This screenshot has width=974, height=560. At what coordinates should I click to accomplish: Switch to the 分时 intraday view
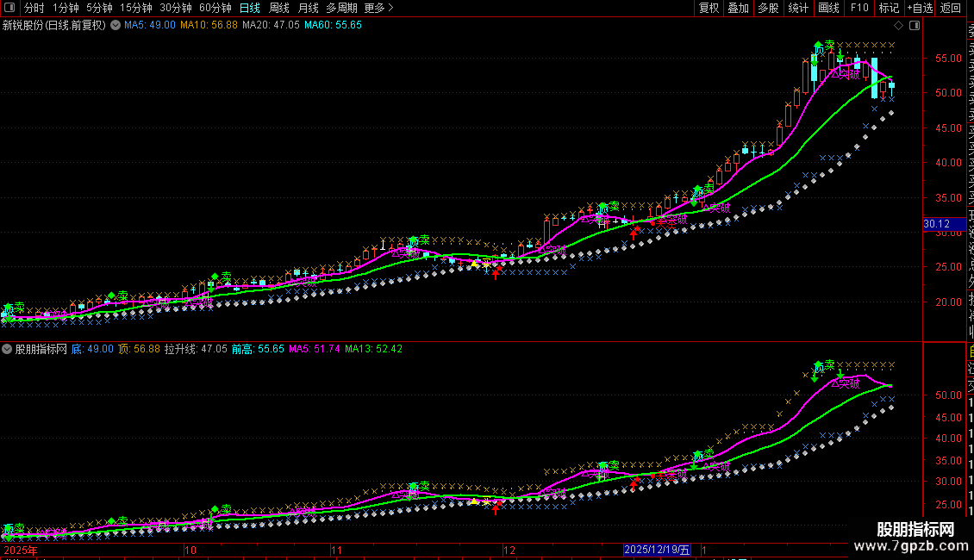point(34,8)
